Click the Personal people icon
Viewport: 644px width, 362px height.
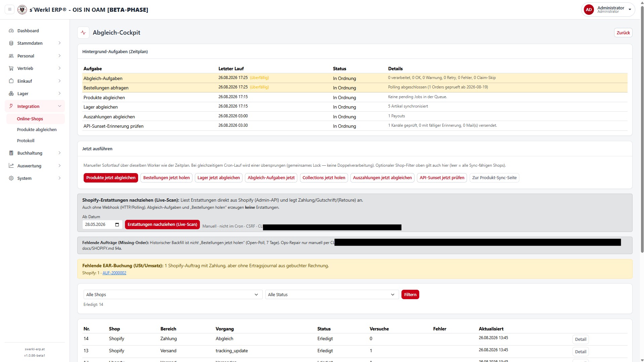coord(11,56)
